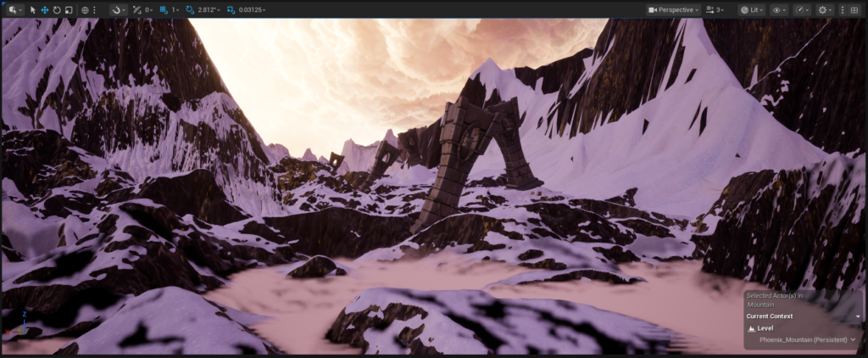Open the transform toolbar's three-dot options
This screenshot has width=868, height=358.
(94, 9)
